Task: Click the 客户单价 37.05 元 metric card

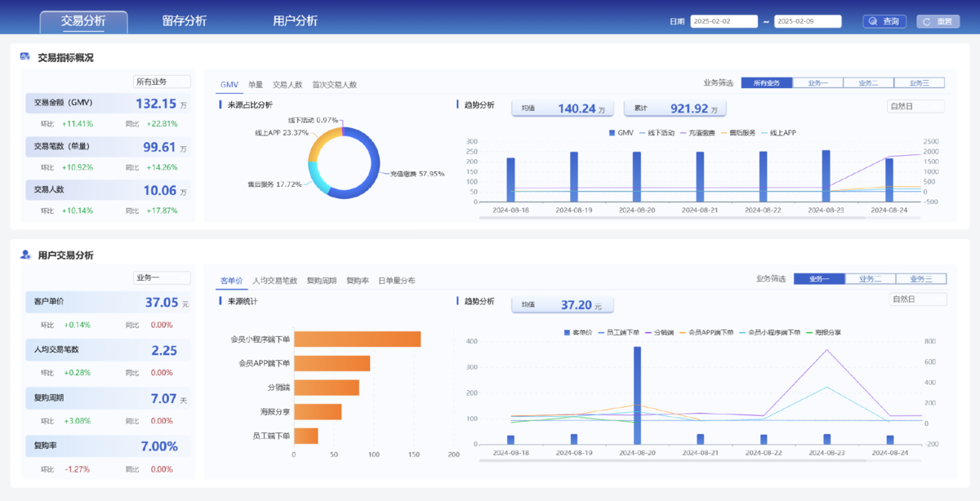Action: [108, 302]
